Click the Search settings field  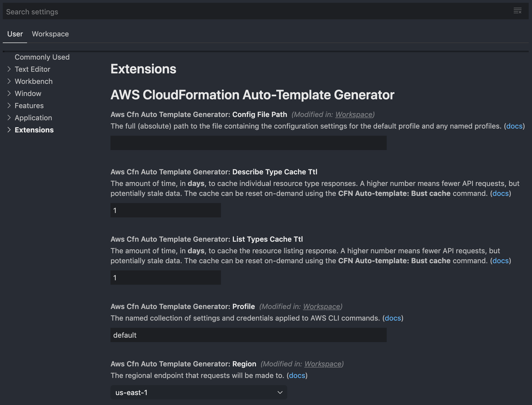click(x=249, y=12)
